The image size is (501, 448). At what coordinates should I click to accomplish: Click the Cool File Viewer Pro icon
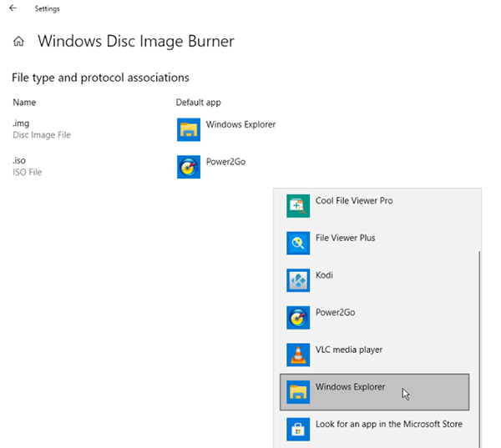click(298, 206)
